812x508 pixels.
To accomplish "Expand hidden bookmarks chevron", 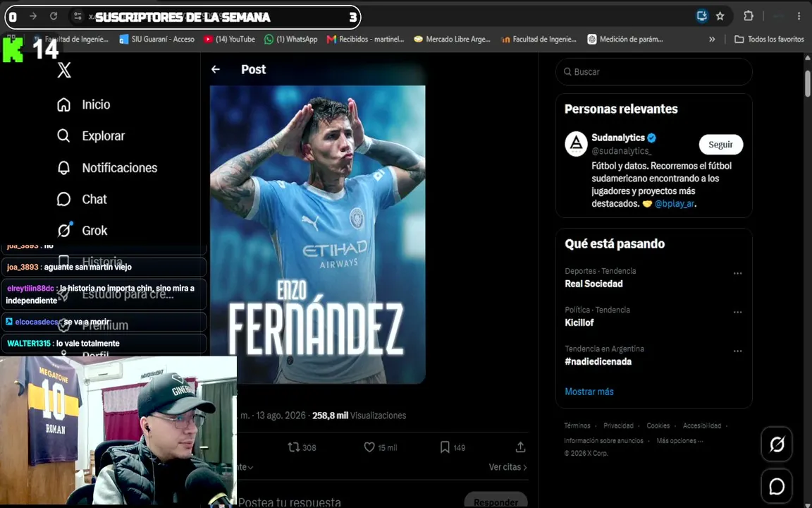I will click(712, 39).
